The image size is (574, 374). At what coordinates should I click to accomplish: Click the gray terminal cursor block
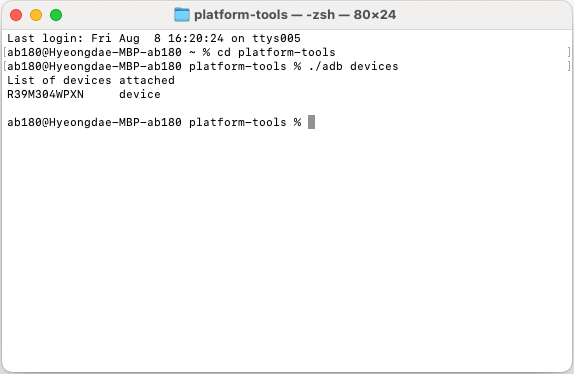[312, 122]
